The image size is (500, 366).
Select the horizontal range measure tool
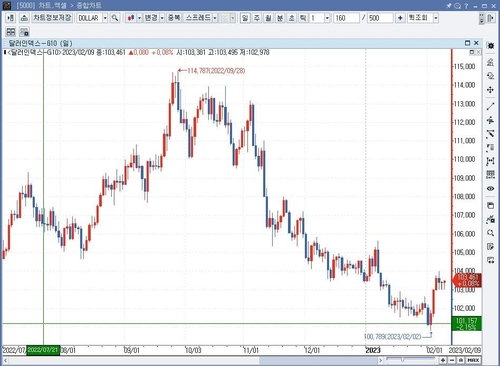tap(490, 161)
